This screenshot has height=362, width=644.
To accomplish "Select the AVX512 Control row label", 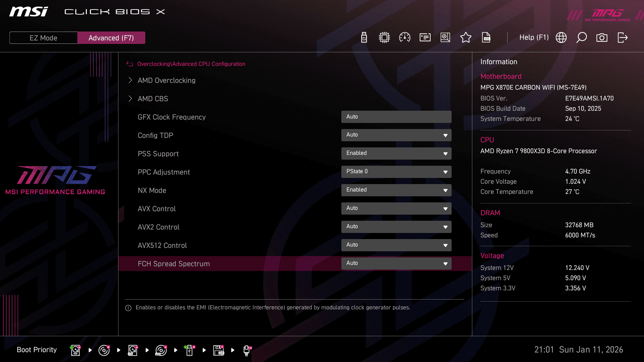I will click(162, 246).
